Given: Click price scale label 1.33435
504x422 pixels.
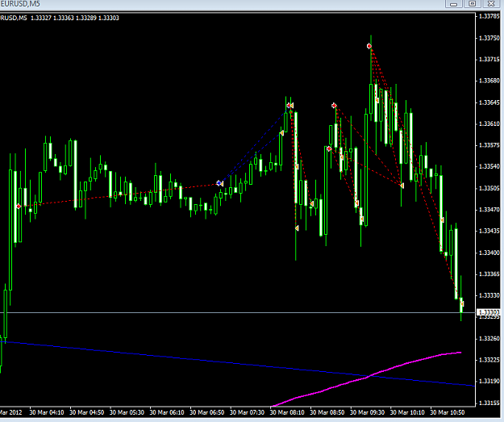Looking at the screenshot, I should 489,231.
